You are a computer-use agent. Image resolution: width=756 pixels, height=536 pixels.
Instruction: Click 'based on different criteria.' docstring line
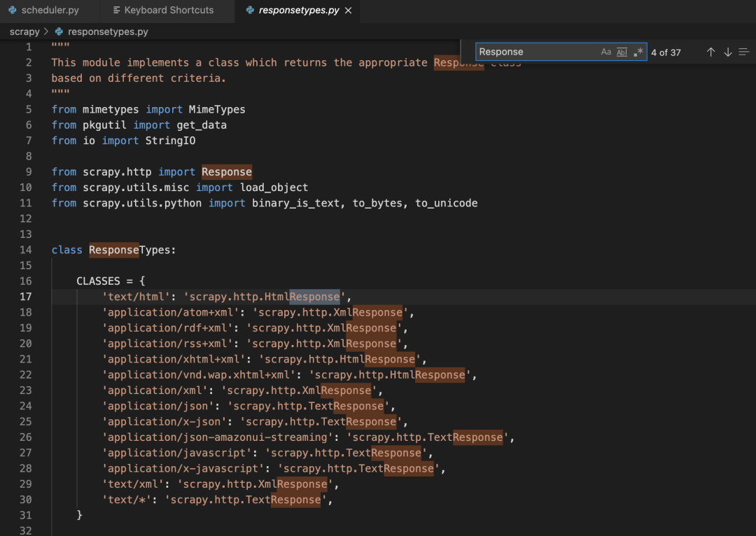(x=139, y=78)
